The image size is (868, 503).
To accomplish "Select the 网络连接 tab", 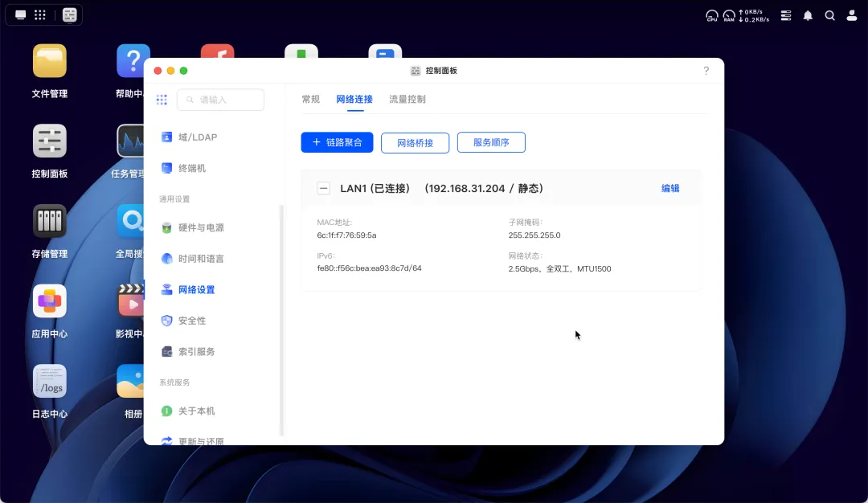I will 354,99.
